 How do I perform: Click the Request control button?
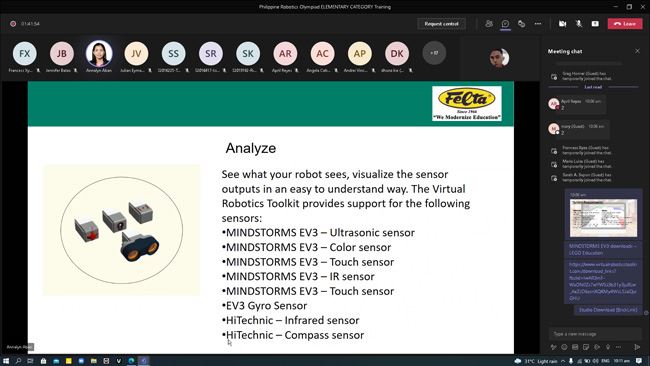pyautogui.click(x=441, y=24)
